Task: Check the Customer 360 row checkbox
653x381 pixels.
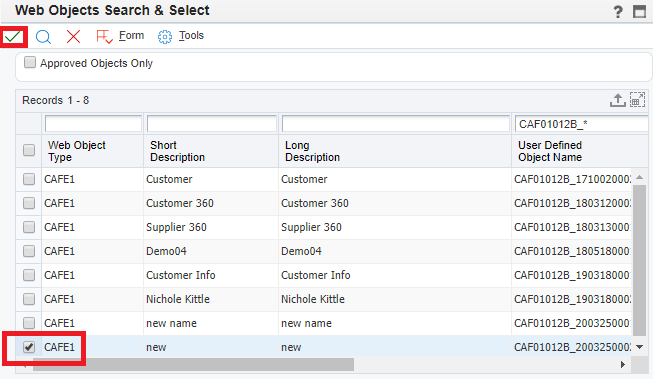Action: [x=29, y=203]
